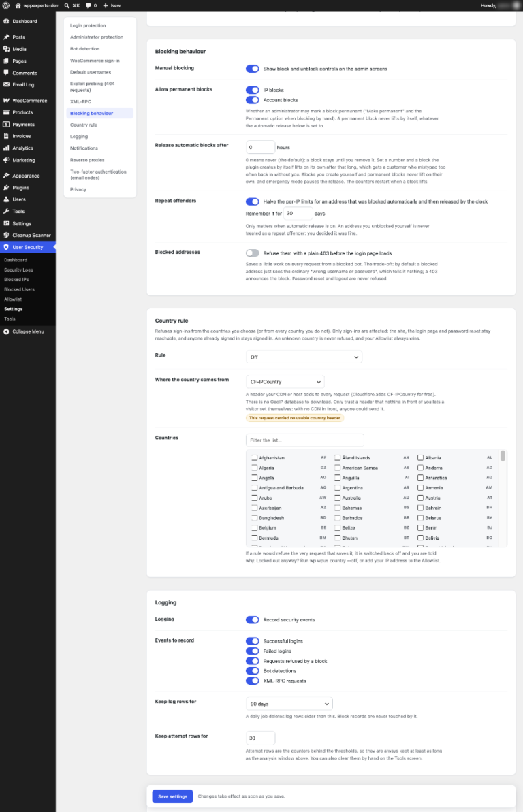Screen dimensions: 523x812
Task: Toggle Repeat offenders halving switch
Action: [253, 201]
